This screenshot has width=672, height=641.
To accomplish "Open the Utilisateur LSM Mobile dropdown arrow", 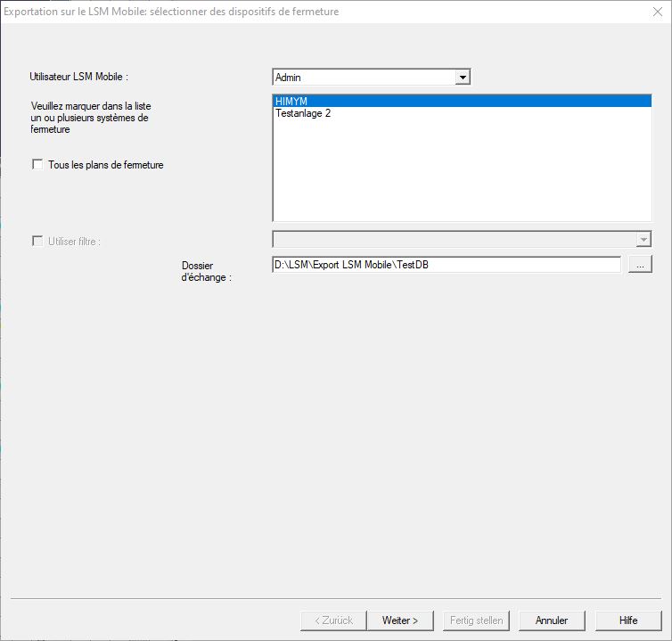I will pos(462,78).
